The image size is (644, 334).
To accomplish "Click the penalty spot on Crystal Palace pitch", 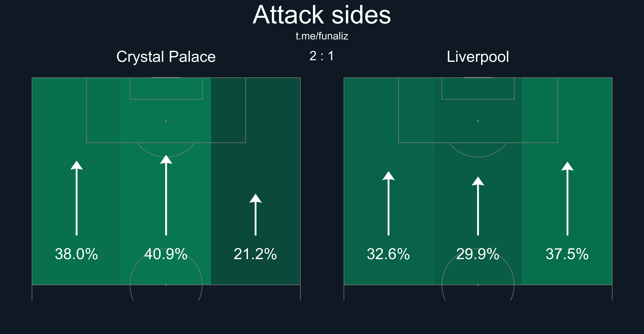I will (166, 121).
